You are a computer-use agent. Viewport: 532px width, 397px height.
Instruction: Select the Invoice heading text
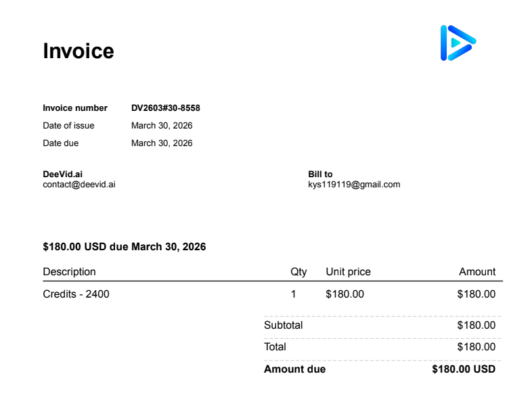(x=79, y=51)
